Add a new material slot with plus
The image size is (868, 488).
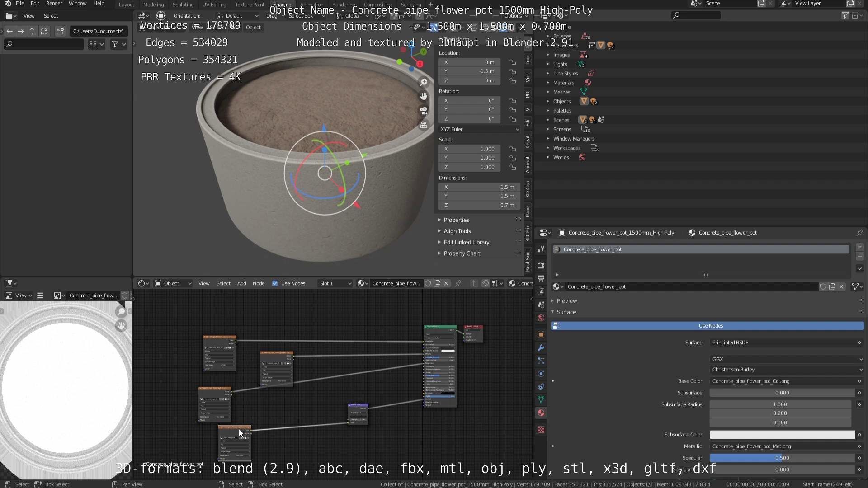(x=860, y=247)
